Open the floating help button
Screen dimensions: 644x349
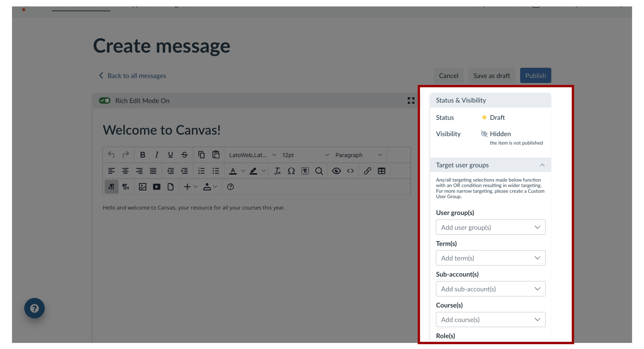(x=34, y=308)
